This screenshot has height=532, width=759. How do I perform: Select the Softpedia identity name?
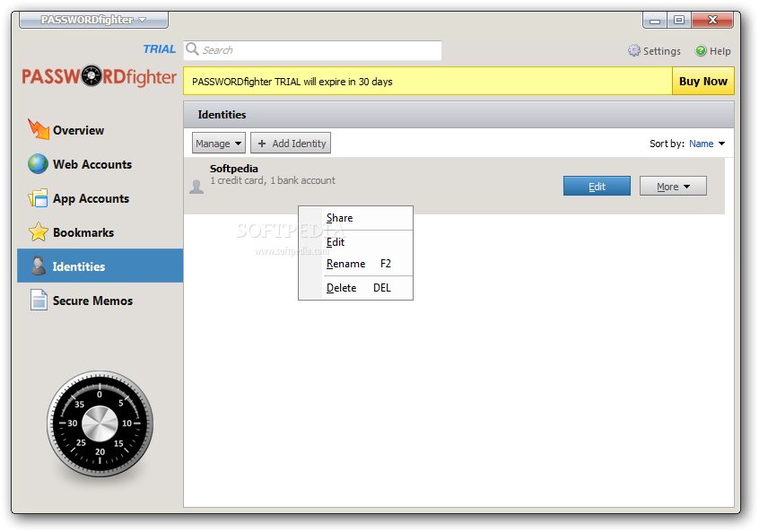coord(234,169)
